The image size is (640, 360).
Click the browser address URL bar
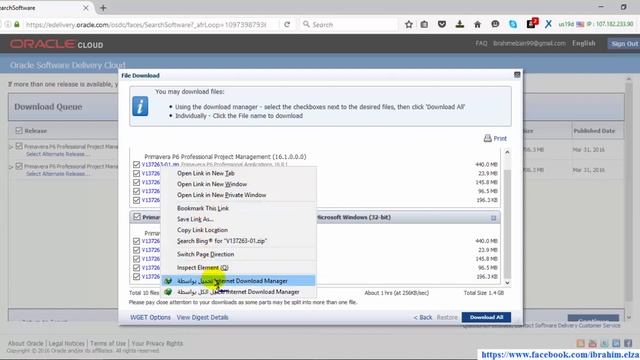pyautogui.click(x=146, y=24)
